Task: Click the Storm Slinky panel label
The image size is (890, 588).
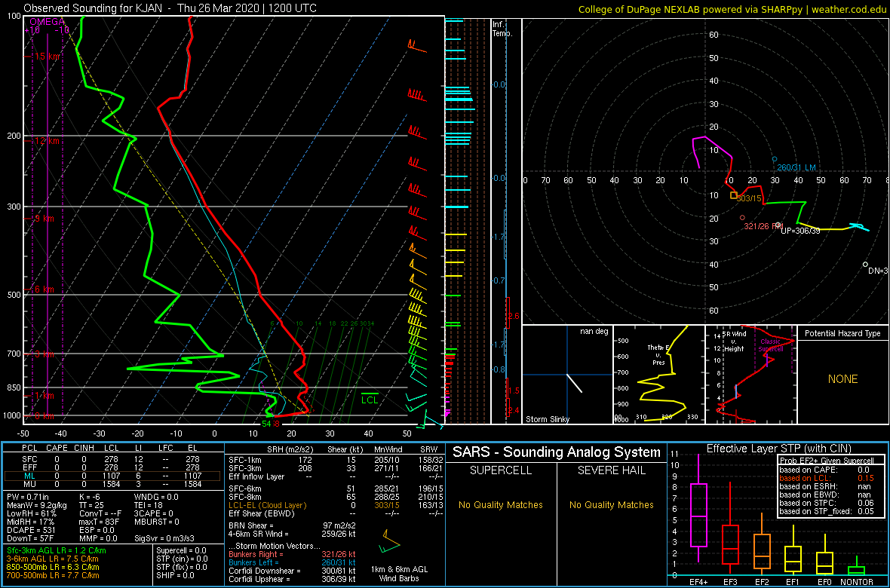Action: pos(548,419)
